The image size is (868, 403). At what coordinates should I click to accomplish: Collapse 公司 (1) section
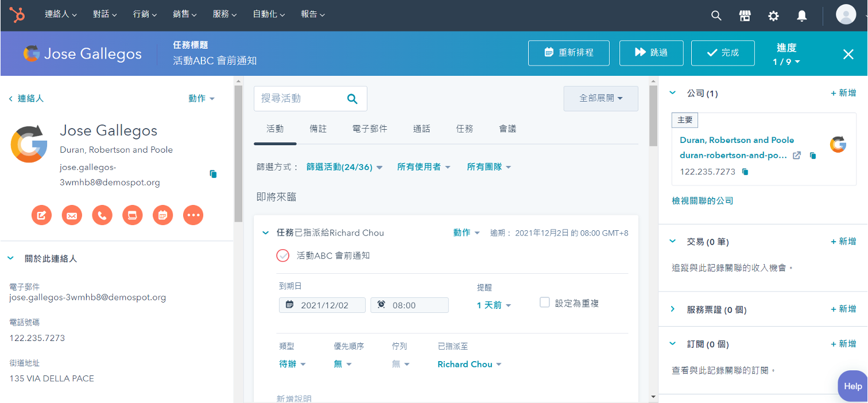(x=673, y=92)
